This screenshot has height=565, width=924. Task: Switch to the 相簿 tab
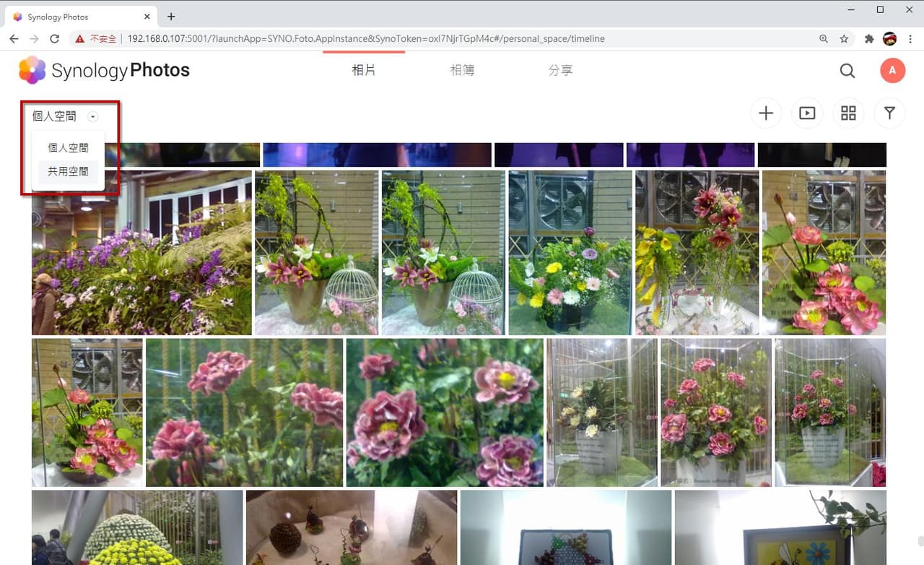coord(462,70)
